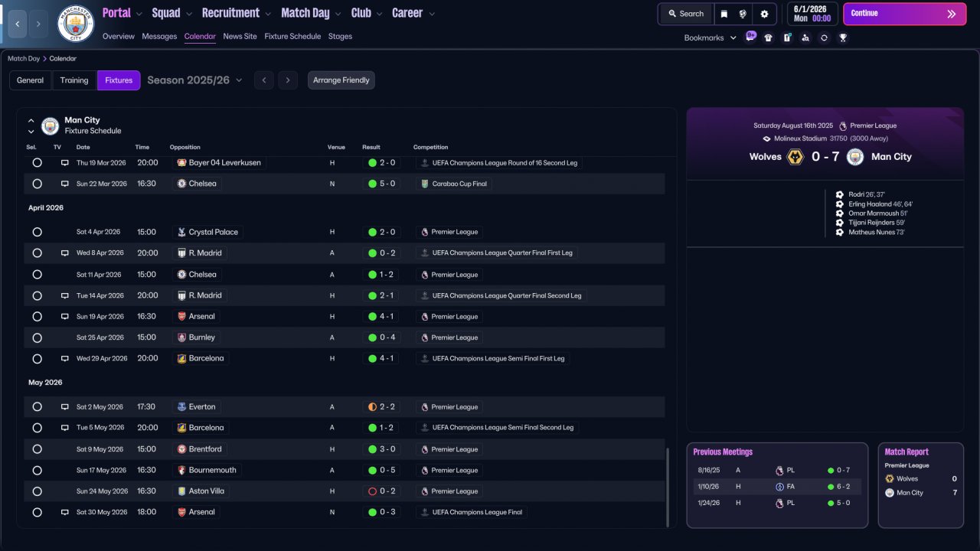Select the Aston Villa fixture radio button
The image size is (980, 551).
pos(37,491)
